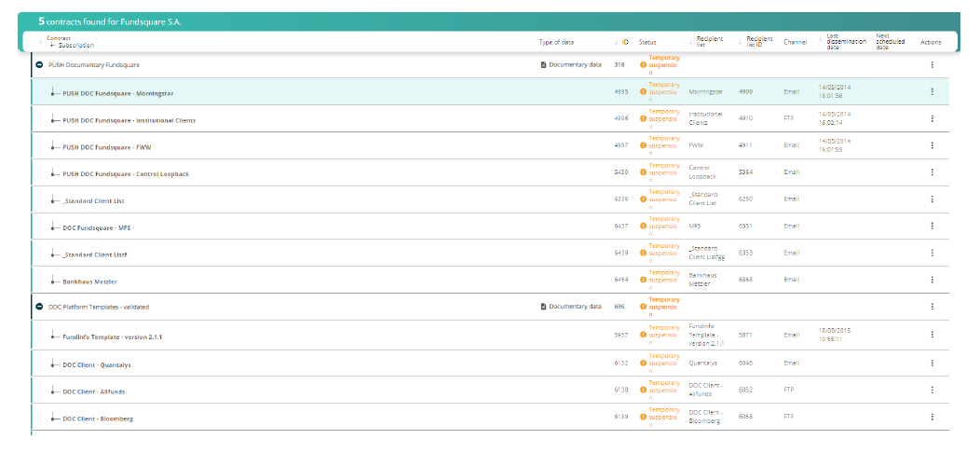The image size is (980, 453).
Task: Open actions menu for Morningstar subscription
Action: coord(931,91)
